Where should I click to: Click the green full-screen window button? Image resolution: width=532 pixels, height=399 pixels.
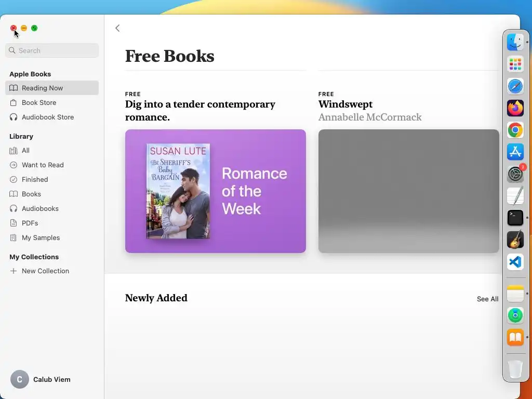(x=34, y=28)
